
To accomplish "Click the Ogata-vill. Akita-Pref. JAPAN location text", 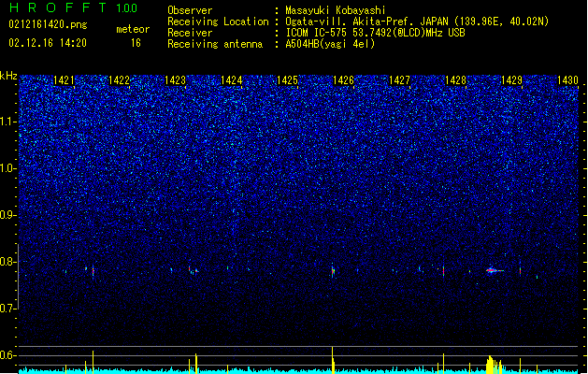I will tap(417, 22).
